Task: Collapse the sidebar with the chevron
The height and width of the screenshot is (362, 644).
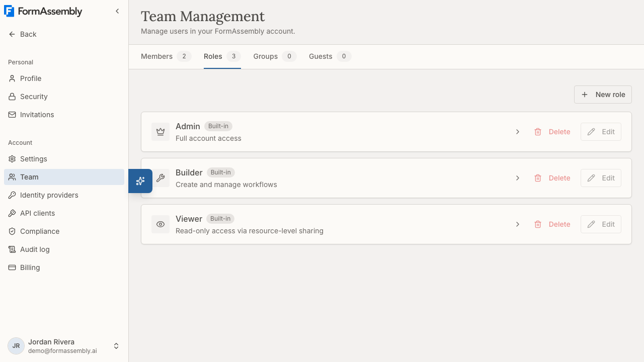Action: 117,11
